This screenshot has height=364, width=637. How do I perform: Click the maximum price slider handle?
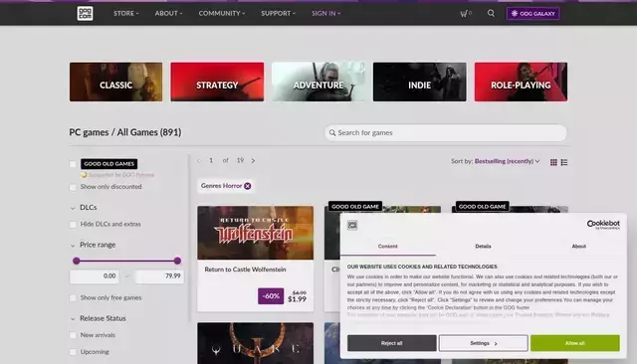click(177, 261)
